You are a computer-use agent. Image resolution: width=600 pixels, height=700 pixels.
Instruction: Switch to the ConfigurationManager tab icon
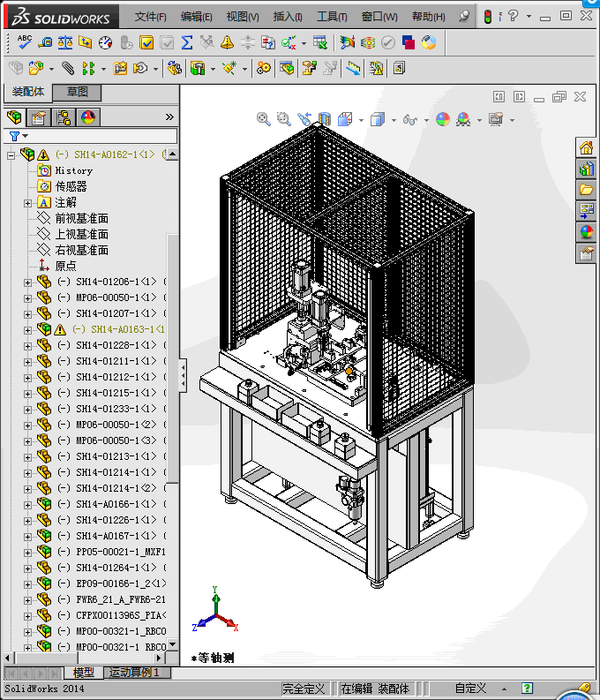click(64, 117)
